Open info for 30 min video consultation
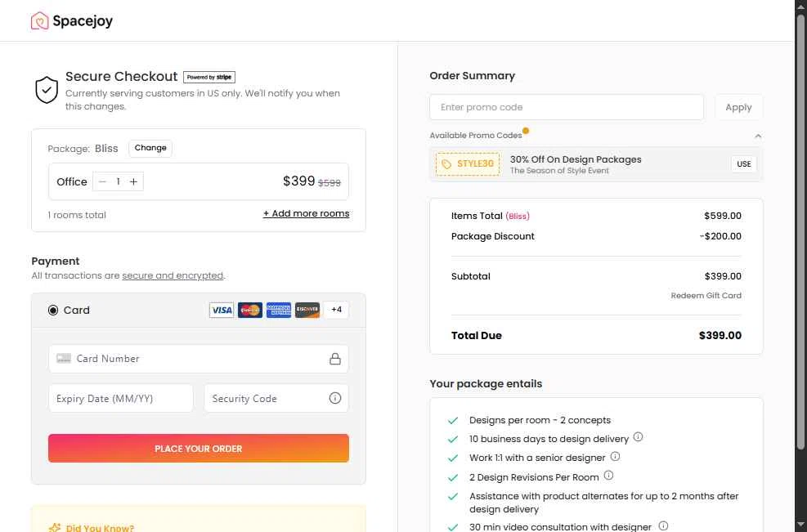Viewport: 807px width, 532px height. [663, 525]
